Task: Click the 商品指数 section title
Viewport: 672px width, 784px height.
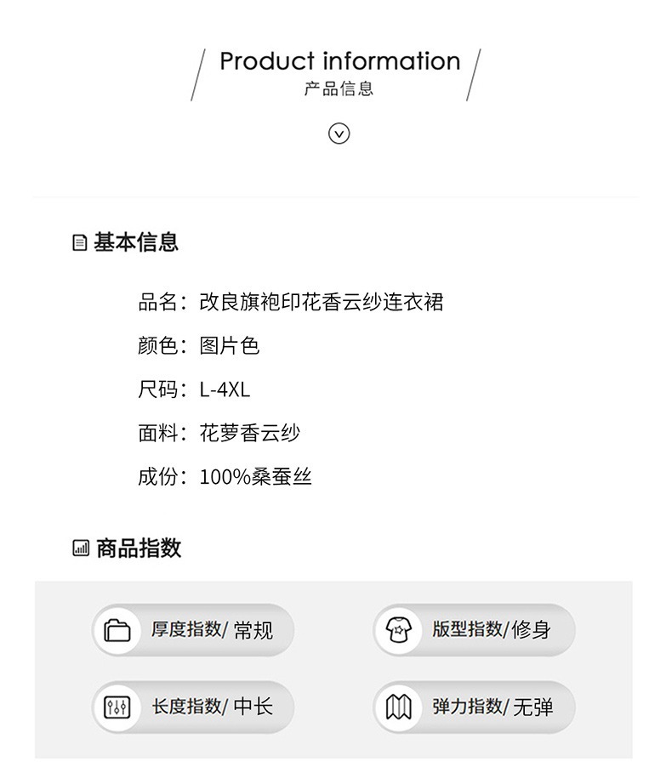Action: 139,548
